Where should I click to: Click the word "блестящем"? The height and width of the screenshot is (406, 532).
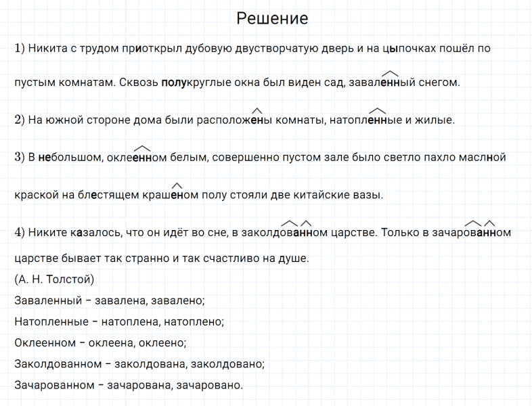[112, 196]
